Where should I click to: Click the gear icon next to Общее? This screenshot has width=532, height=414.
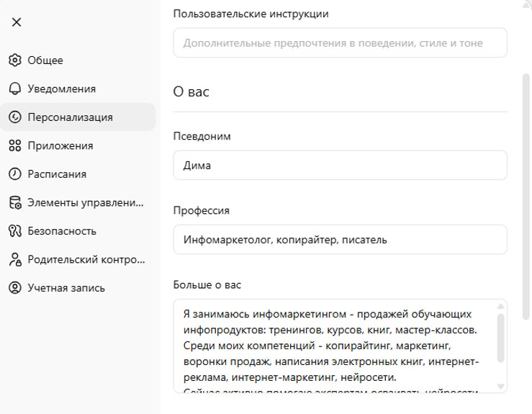pos(15,60)
